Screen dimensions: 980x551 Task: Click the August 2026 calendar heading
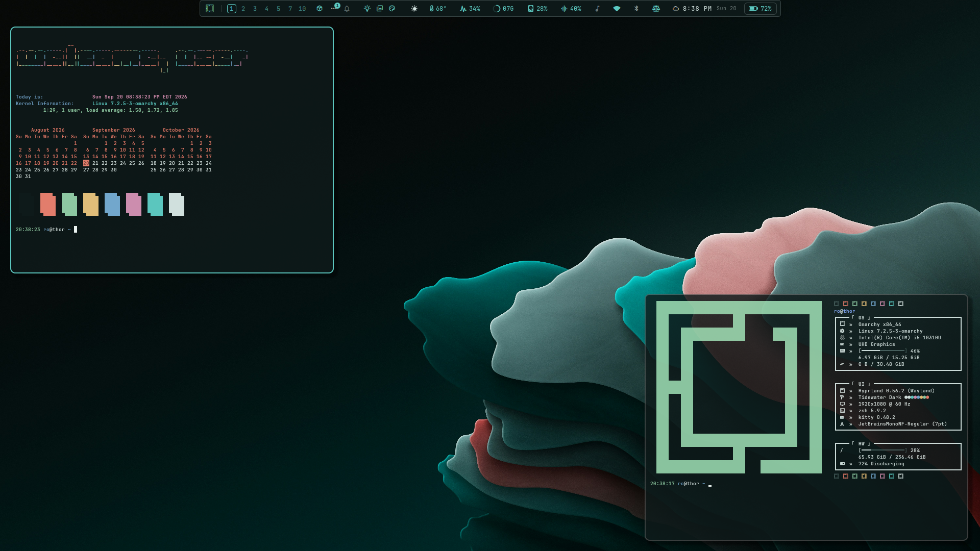point(48,130)
